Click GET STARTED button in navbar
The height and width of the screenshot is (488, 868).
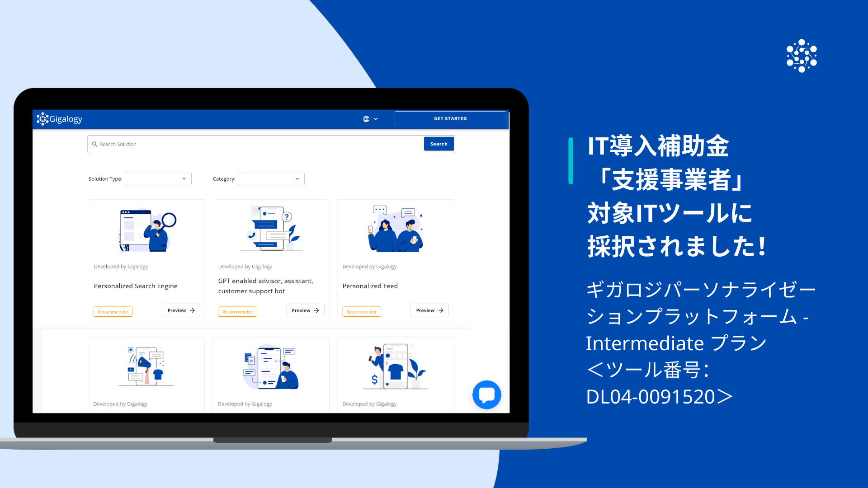[x=450, y=118]
